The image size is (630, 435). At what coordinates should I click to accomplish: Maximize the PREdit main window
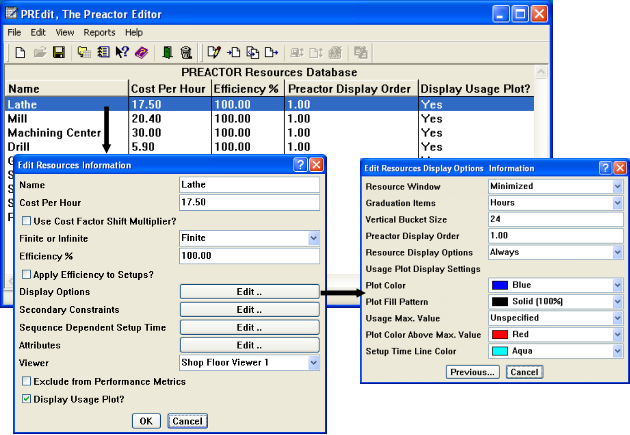[x=520, y=14]
